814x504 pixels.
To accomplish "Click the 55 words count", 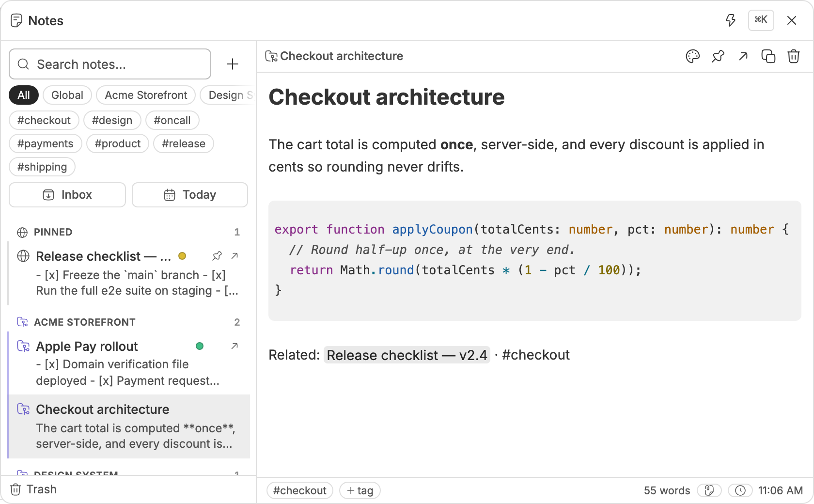I will 667,490.
